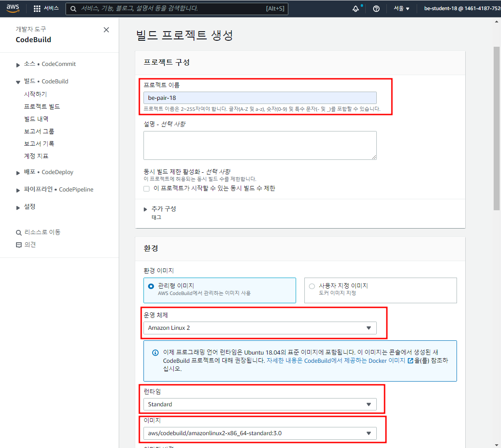Collapse the 빌드 • CodeBuild tree section
The image size is (501, 448).
pyautogui.click(x=18, y=82)
